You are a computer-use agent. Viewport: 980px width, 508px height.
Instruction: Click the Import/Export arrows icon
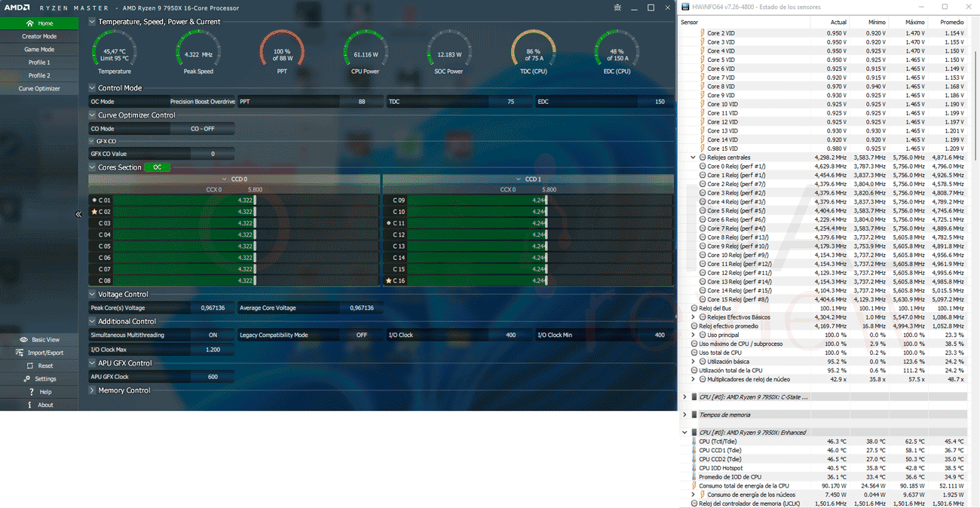point(20,353)
